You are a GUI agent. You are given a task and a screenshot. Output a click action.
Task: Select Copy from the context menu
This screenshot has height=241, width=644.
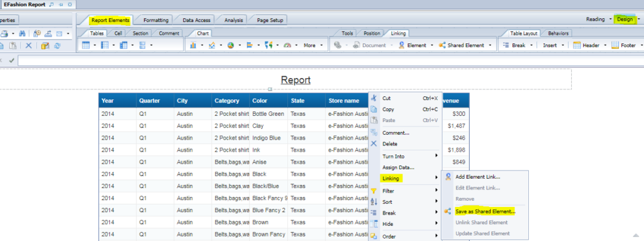(406, 109)
